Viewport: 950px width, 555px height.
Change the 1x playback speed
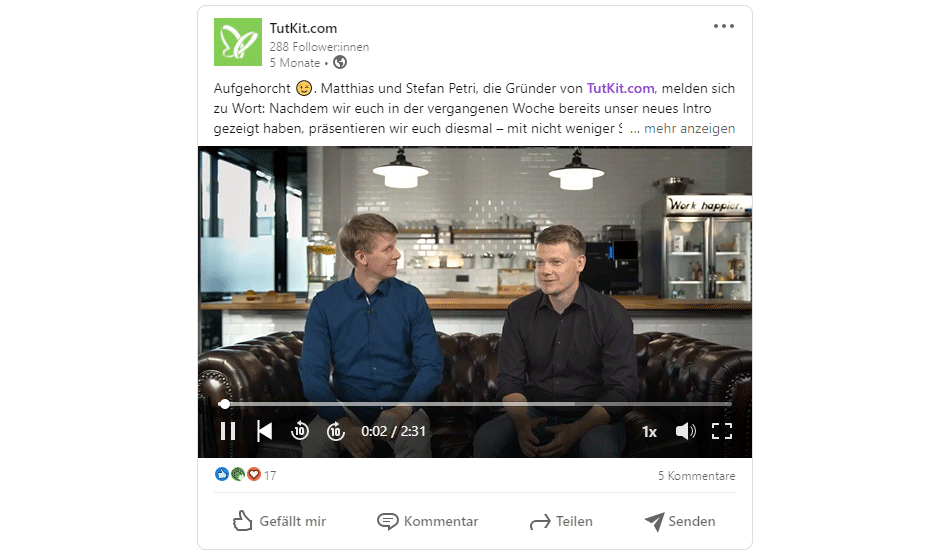pos(649,431)
